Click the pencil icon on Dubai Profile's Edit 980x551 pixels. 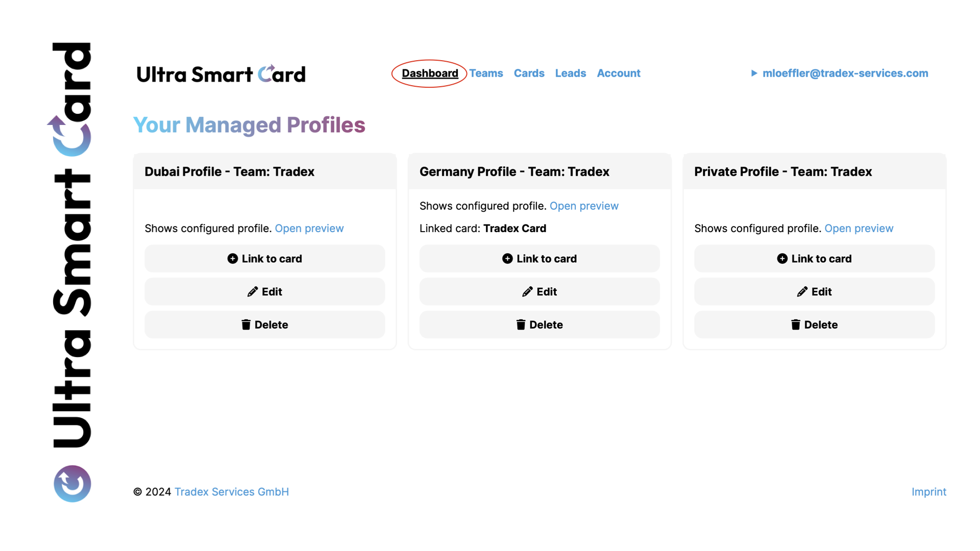coord(253,292)
